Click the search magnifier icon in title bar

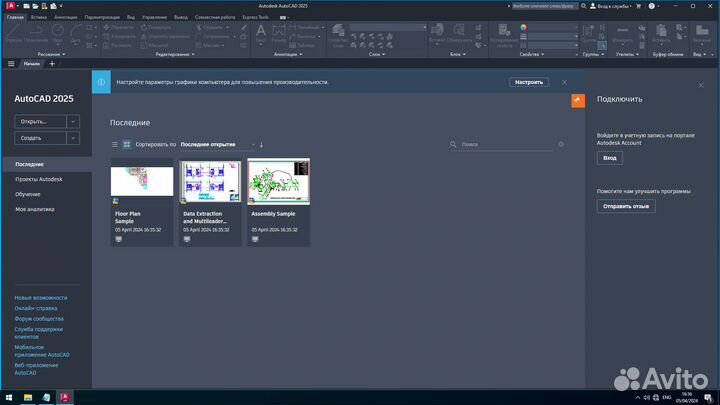click(x=584, y=6)
